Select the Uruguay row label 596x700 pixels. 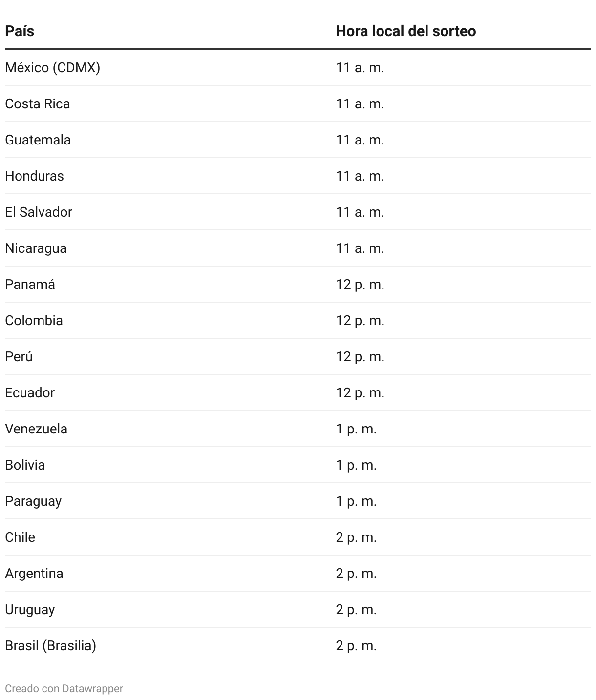click(30, 609)
